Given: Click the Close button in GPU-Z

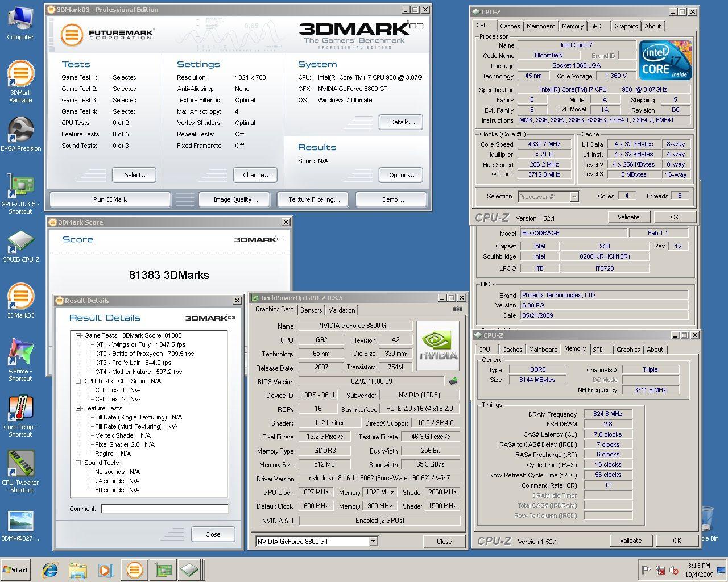Looking at the screenshot, I should pyautogui.click(x=444, y=541).
